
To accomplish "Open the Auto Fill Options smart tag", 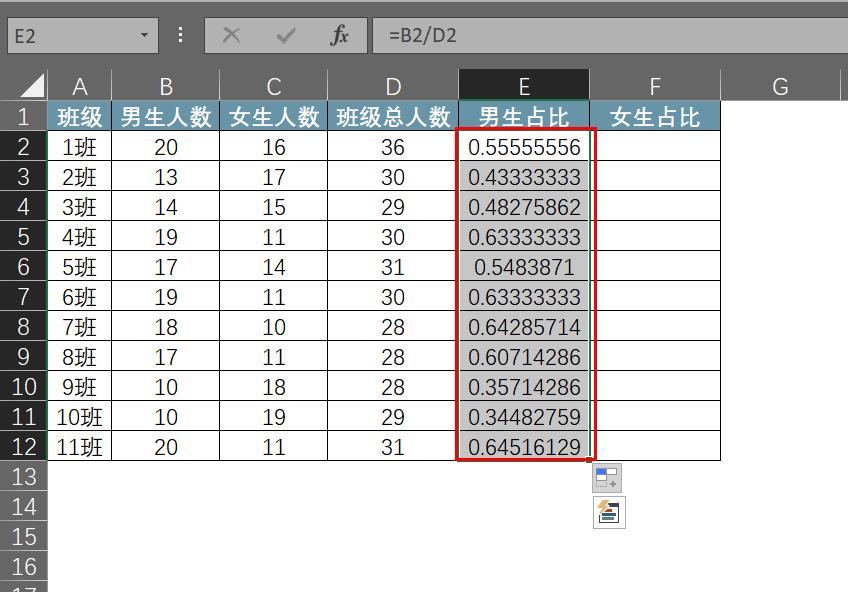I will click(604, 477).
